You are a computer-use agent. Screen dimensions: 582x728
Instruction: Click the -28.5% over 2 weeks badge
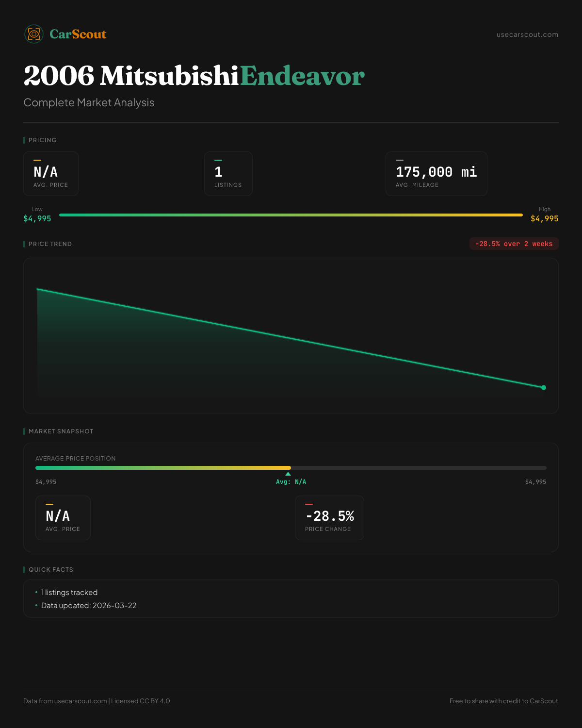coord(514,244)
